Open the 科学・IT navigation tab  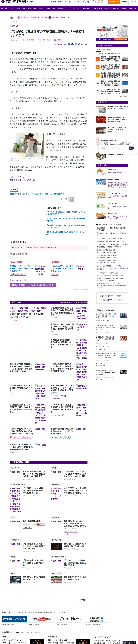coord(60,8)
